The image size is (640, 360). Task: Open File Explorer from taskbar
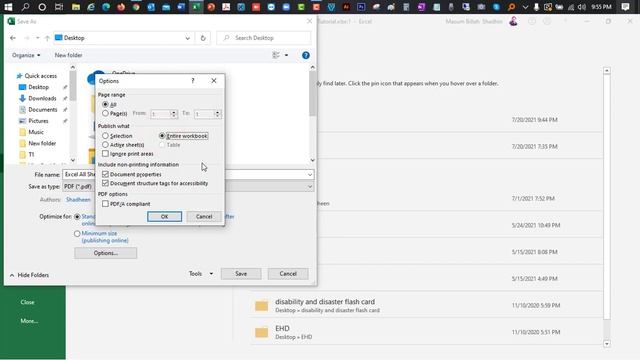pos(76,7)
